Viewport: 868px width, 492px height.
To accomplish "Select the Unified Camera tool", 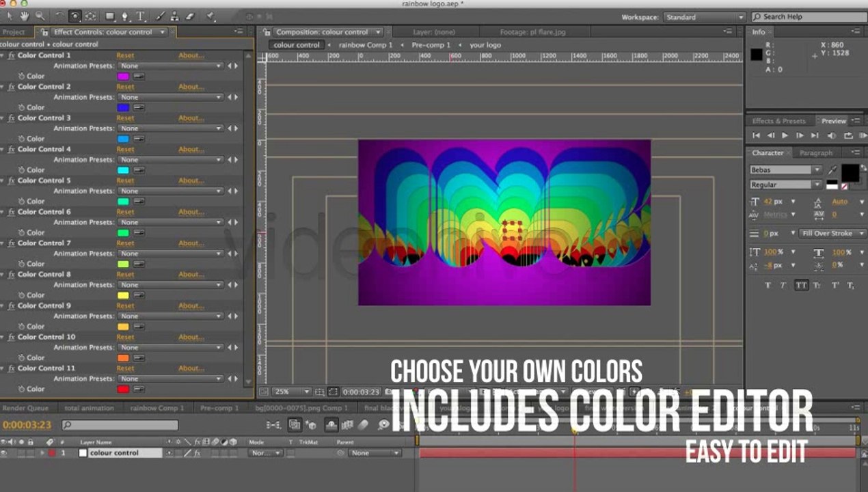I will (75, 16).
